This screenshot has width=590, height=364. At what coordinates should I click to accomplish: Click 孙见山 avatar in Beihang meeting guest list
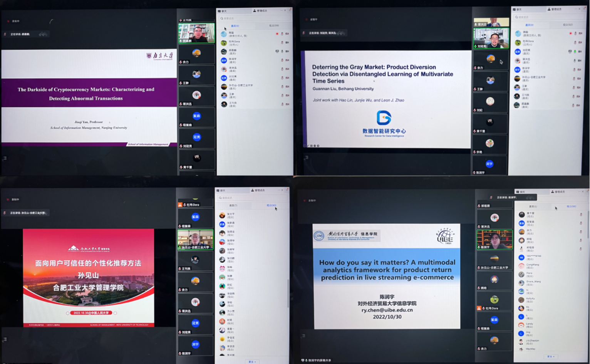pos(517,79)
